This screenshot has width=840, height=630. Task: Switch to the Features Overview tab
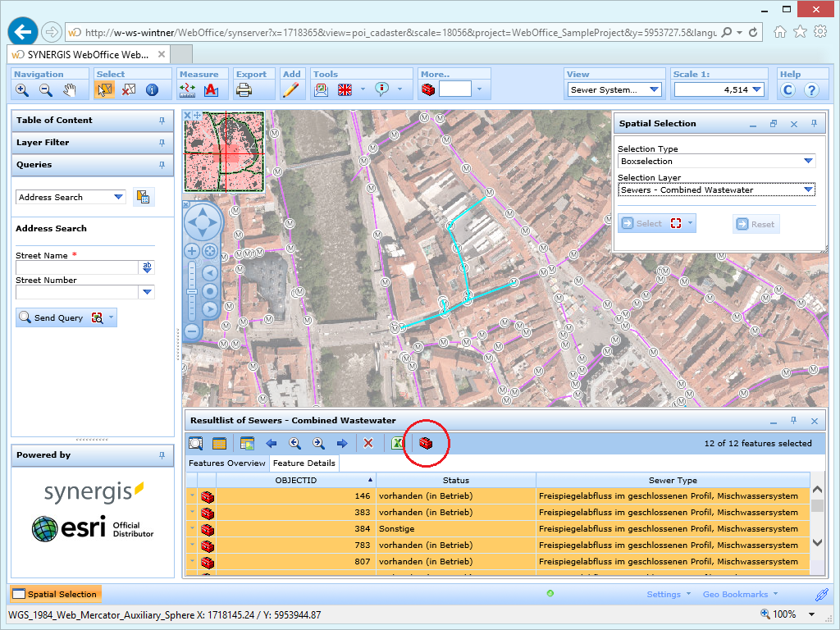coord(227,463)
